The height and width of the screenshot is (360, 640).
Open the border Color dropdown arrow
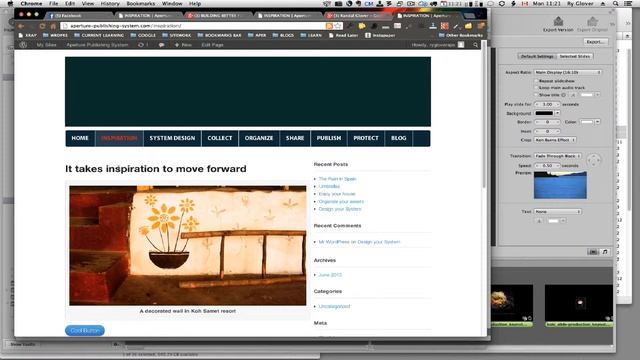[598, 122]
